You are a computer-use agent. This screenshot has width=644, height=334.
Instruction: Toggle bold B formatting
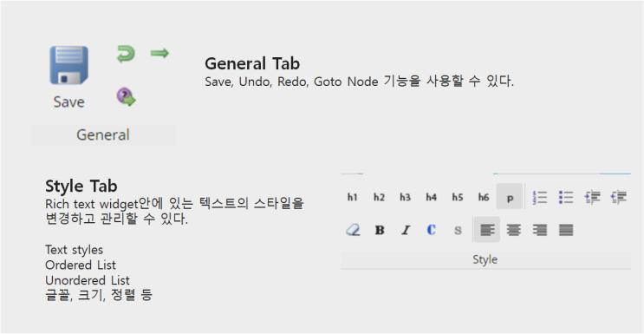click(380, 230)
